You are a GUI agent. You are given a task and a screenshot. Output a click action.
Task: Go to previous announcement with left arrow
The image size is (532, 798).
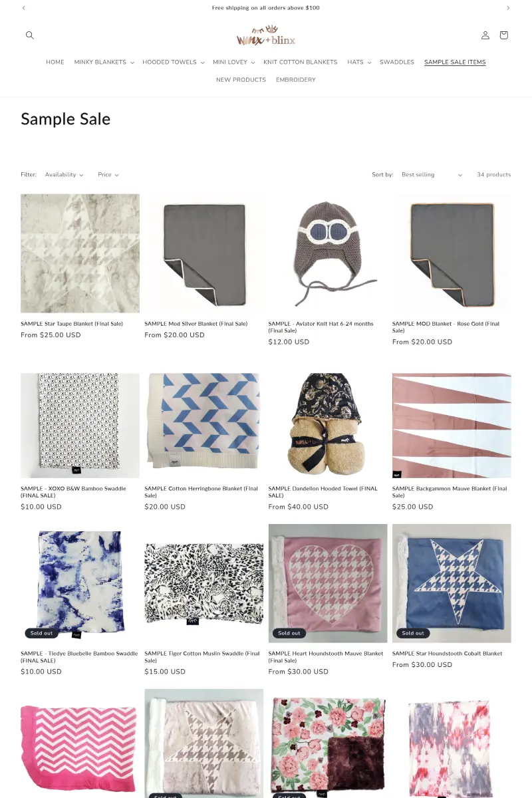(x=24, y=8)
